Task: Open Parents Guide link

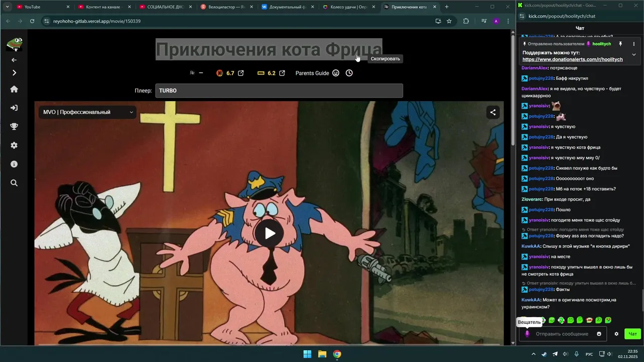Action: click(312, 73)
